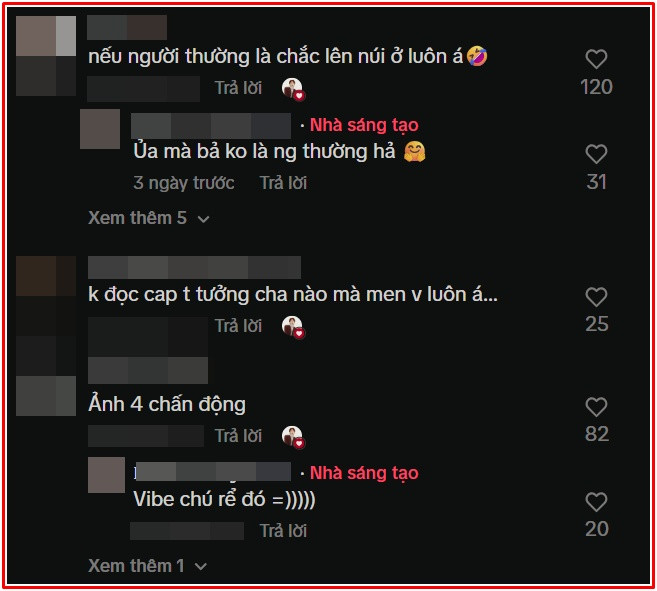657x591 pixels.
Task: Reply to 'k đọc cap t tưởng' comment
Action: click(238, 326)
